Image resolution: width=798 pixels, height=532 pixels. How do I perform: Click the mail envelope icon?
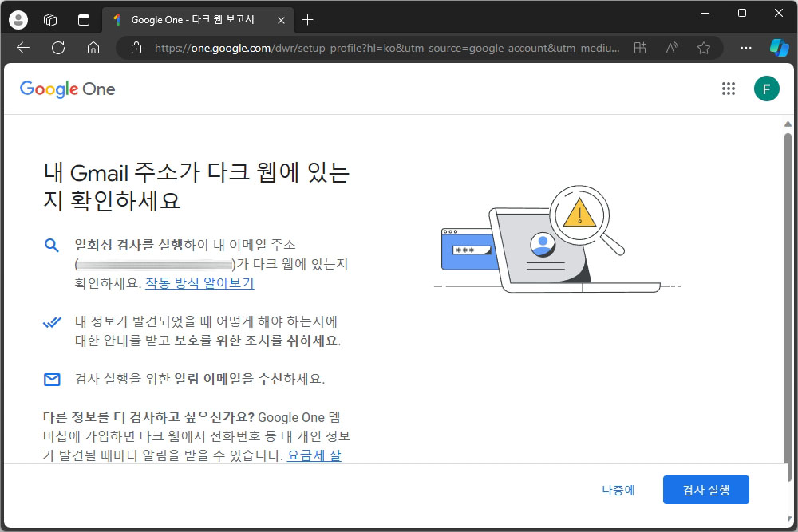(52, 380)
